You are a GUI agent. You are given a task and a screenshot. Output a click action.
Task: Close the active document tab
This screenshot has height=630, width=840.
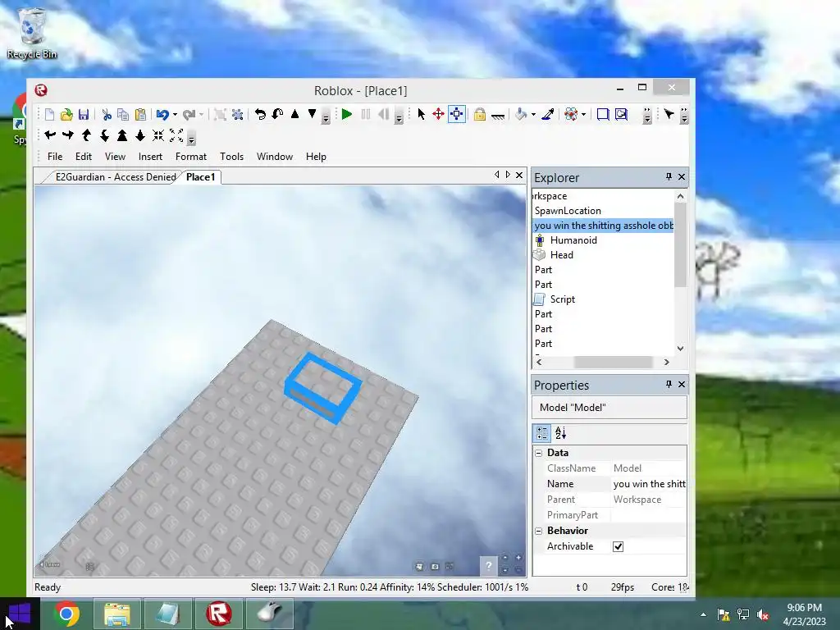coord(519,176)
